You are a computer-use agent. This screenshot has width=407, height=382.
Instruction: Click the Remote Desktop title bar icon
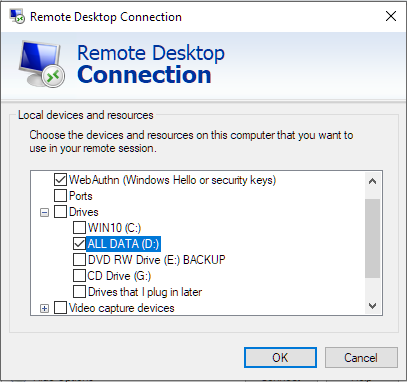(x=17, y=16)
